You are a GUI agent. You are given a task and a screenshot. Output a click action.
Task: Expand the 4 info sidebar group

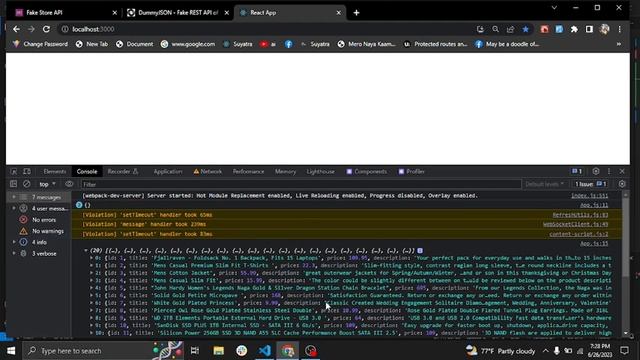coord(14,242)
